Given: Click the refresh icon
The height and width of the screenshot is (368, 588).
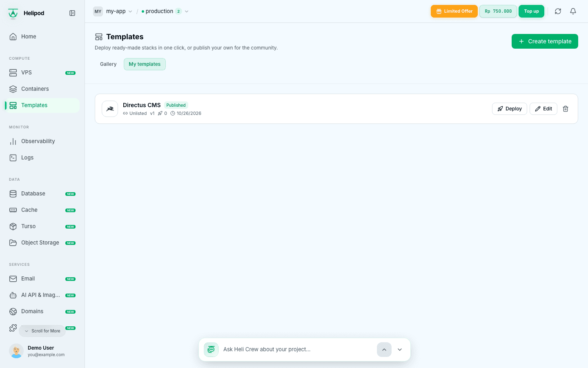Looking at the screenshot, I should 558,11.
